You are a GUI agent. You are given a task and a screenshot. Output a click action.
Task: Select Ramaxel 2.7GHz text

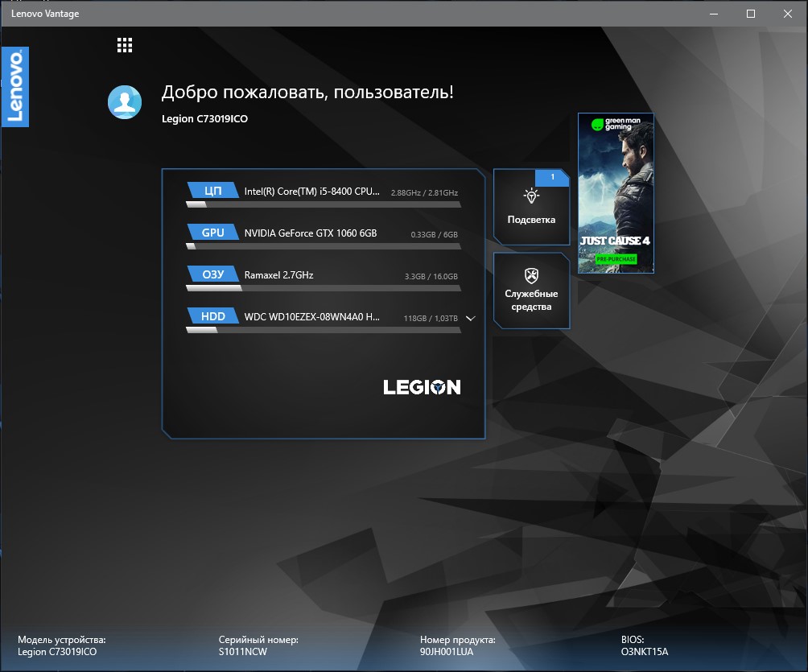pos(278,274)
